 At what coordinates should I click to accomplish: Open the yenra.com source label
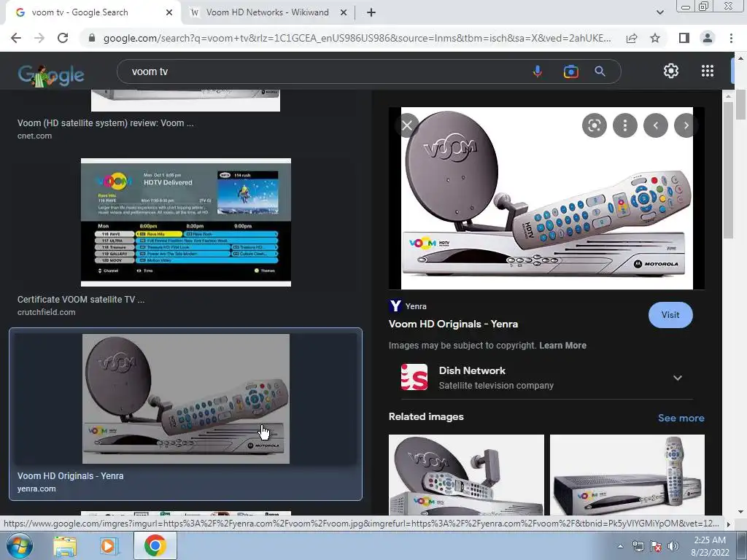36,489
